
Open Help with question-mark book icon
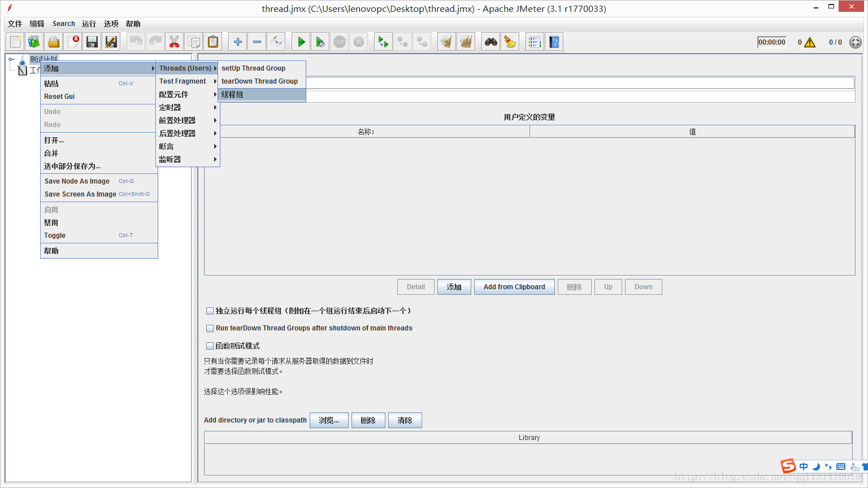coord(554,42)
